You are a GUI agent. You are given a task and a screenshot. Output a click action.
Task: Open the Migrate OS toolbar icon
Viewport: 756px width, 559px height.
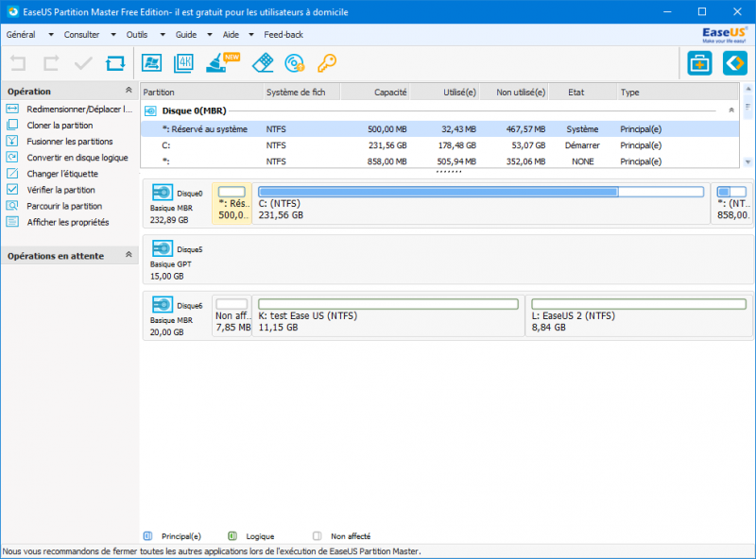[151, 63]
